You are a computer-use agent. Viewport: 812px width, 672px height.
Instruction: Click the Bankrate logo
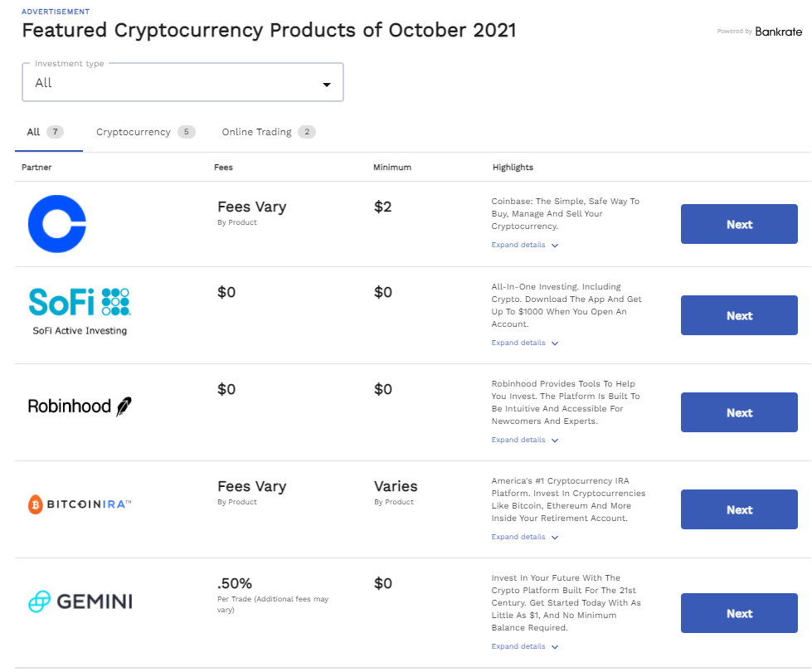tap(778, 32)
